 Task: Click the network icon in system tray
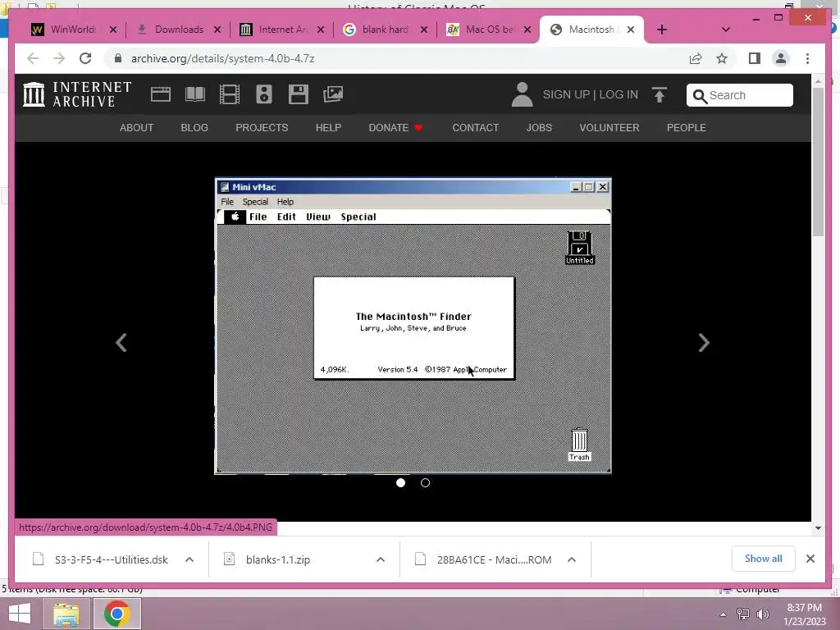coord(743,614)
